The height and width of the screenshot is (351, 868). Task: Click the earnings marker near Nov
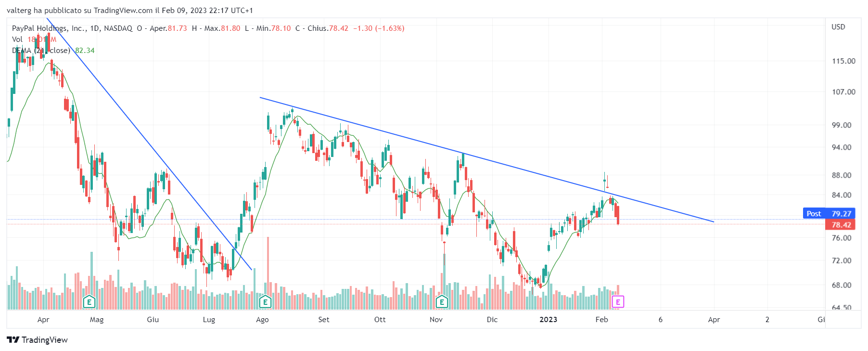point(442,302)
